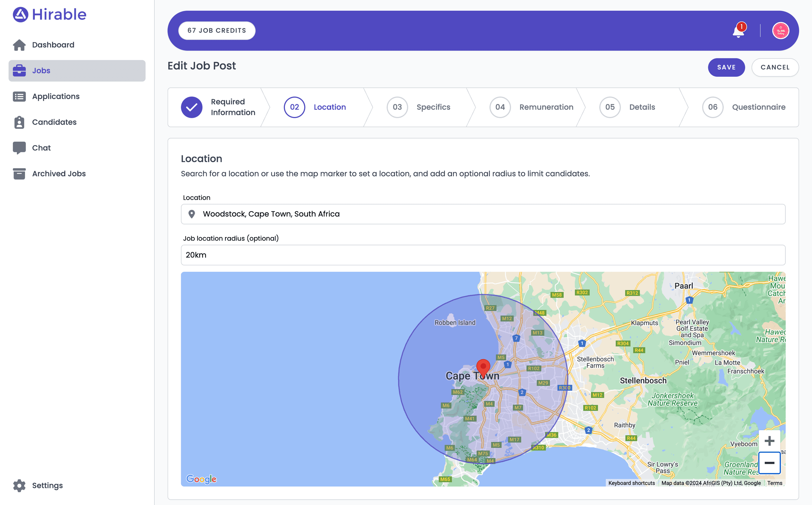
Task: Click the 67 Job Credits pill
Action: [217, 31]
